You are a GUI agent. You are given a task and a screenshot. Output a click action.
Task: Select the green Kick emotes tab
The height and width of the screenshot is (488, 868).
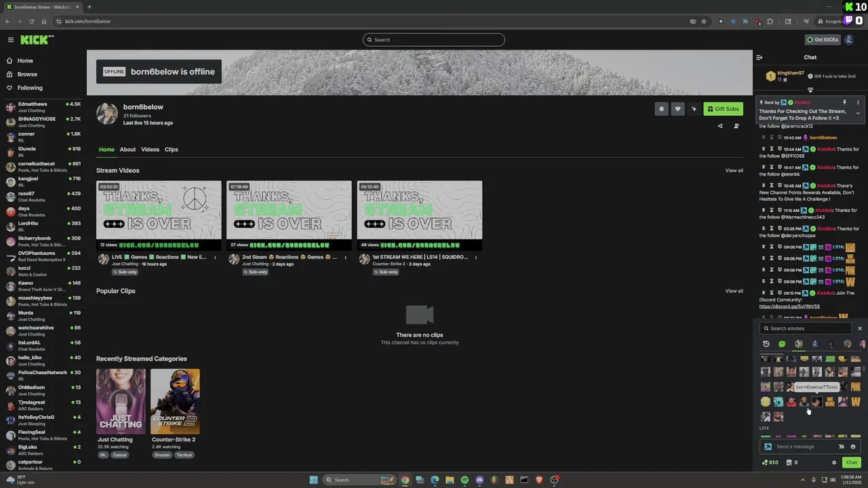[x=782, y=344]
